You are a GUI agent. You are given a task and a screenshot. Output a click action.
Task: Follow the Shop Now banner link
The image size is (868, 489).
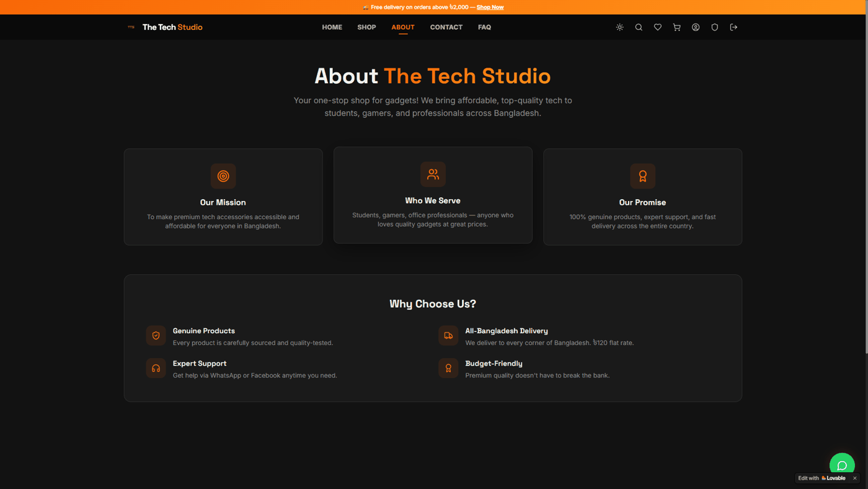[490, 7]
